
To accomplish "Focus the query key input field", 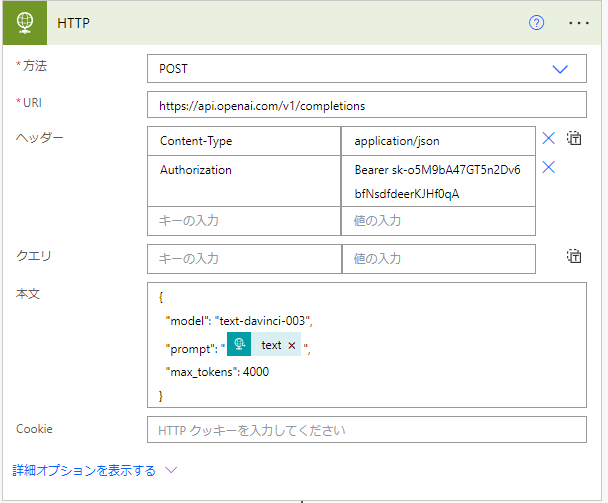I will click(x=244, y=259).
